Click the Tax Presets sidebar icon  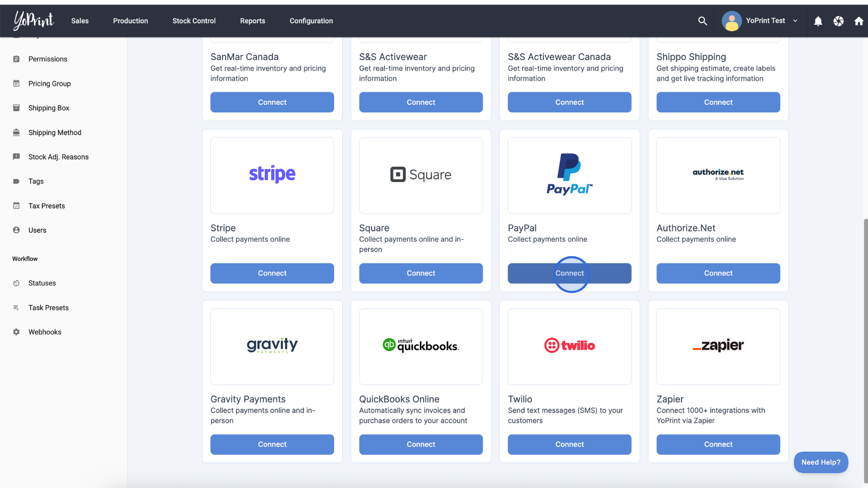(x=16, y=206)
